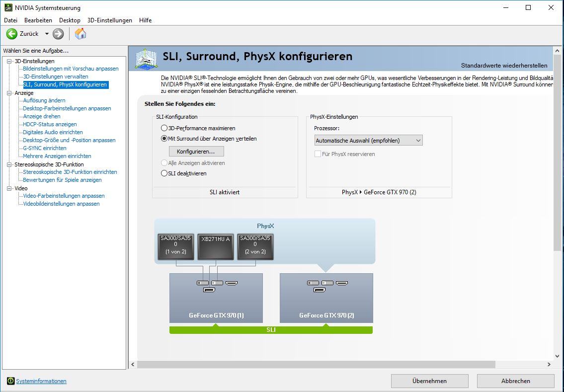
Task: Open the home page house icon
Action: click(80, 34)
